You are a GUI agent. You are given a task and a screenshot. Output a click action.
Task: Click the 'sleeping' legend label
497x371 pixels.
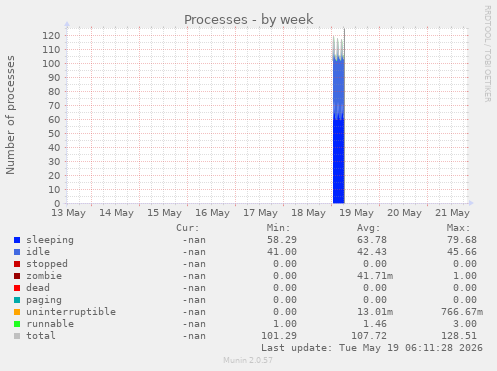[x=50, y=240]
